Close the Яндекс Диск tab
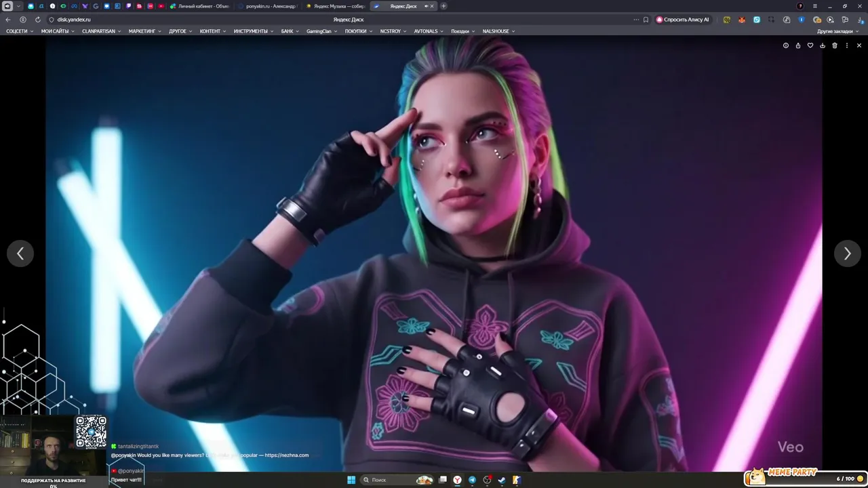 pos(432,6)
